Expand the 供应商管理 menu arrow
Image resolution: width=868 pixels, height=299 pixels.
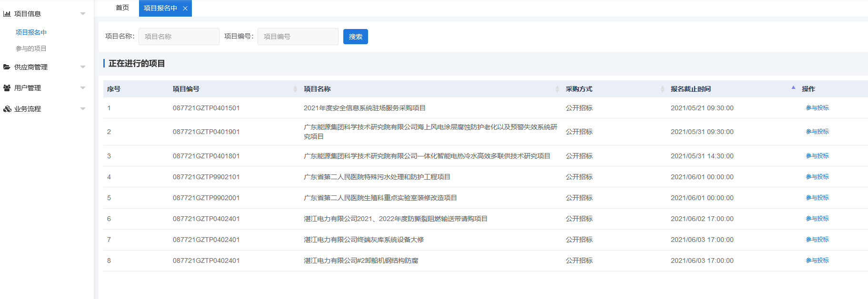(83, 67)
